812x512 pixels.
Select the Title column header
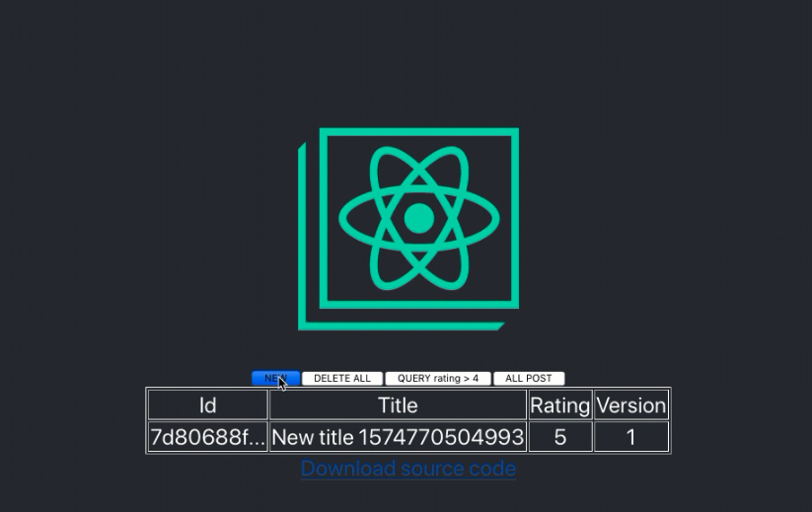point(398,404)
